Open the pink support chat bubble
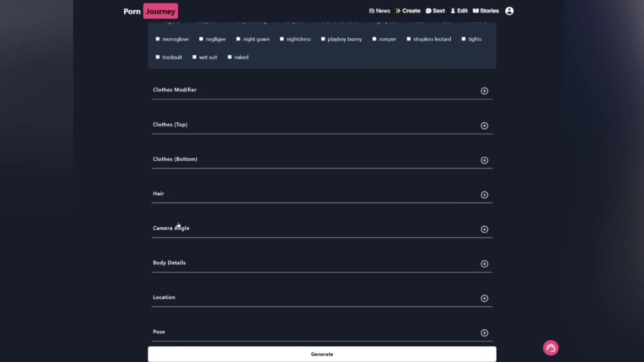644x362 pixels. click(550, 348)
